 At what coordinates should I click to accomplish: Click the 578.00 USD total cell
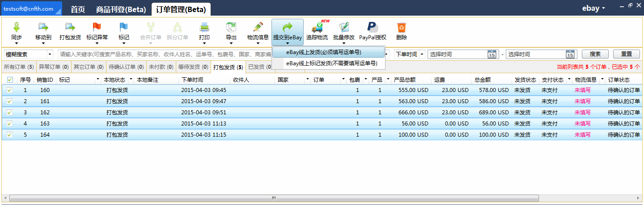(x=494, y=90)
